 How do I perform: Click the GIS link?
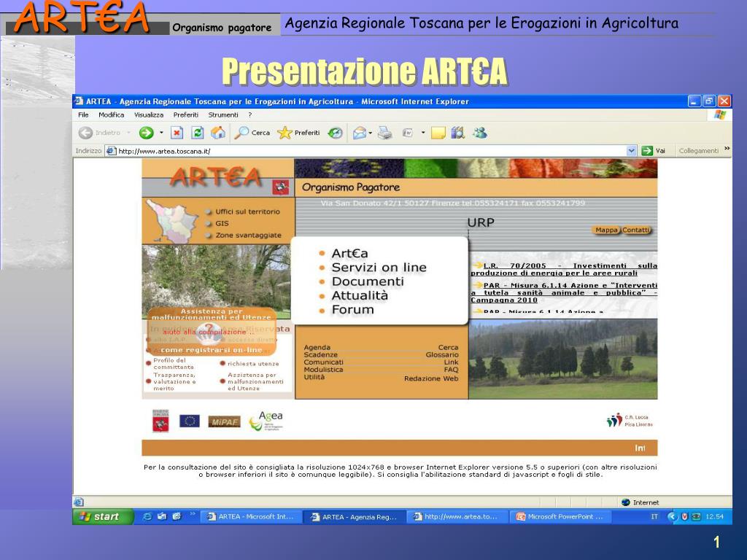[x=222, y=223]
